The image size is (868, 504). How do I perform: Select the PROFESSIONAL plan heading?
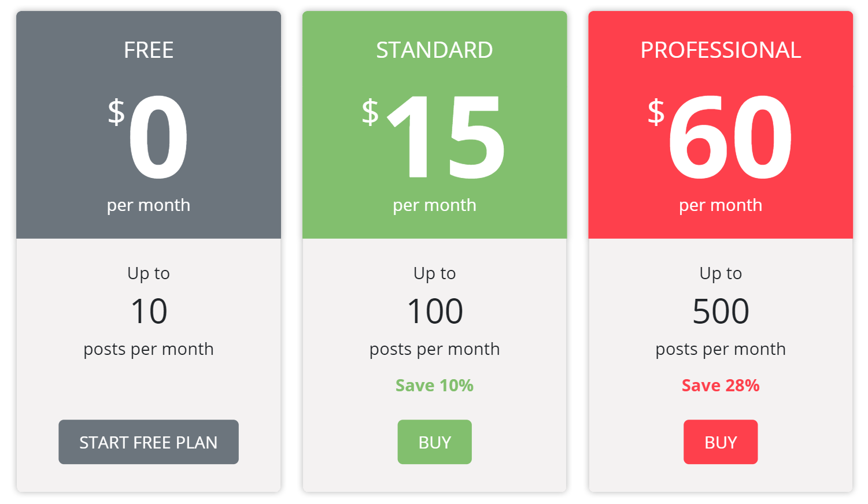721,50
